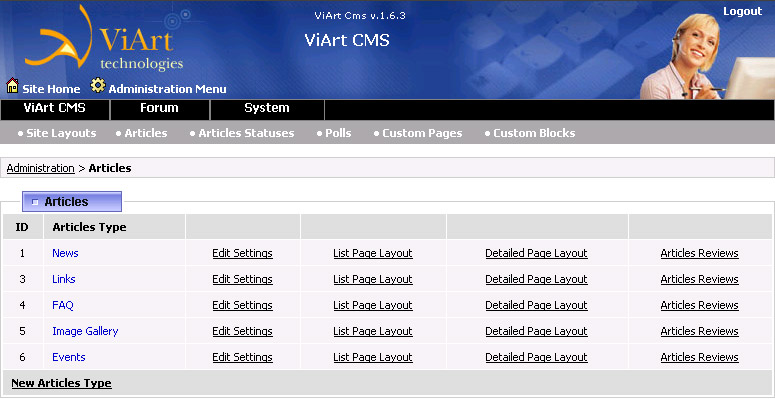The width and height of the screenshot is (775, 399).
Task: Open List Page Layout for Events
Action: coord(373,357)
